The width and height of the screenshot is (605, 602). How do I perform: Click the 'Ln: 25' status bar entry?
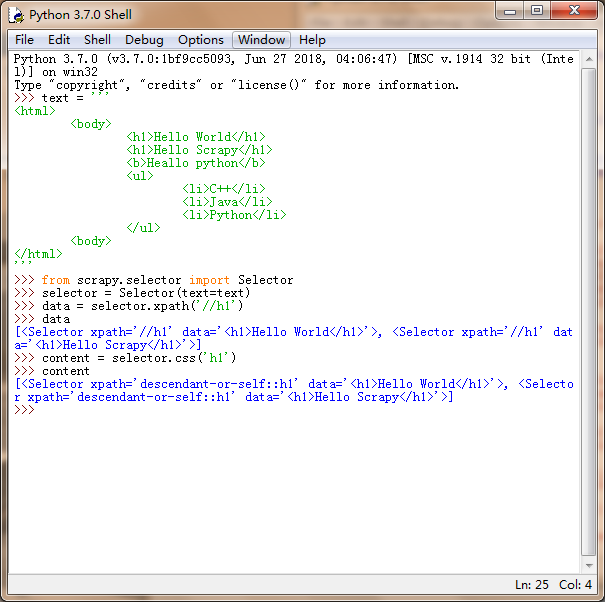pos(532,585)
